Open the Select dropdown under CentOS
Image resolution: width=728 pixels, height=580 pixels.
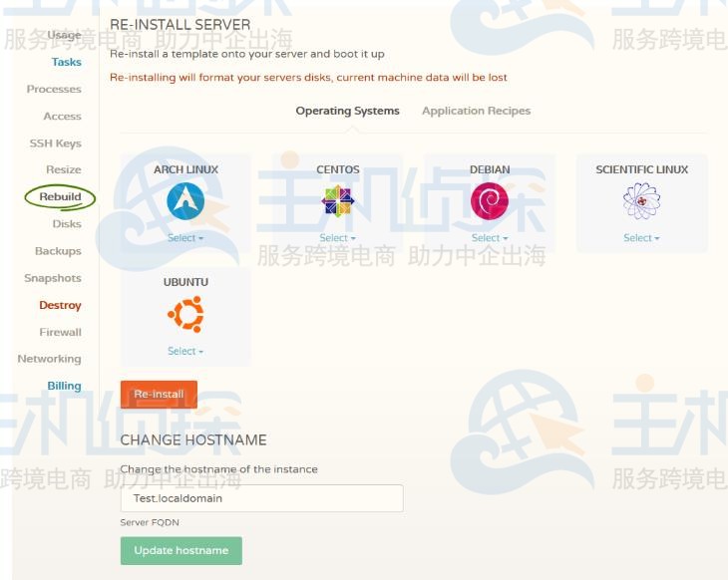(337, 238)
